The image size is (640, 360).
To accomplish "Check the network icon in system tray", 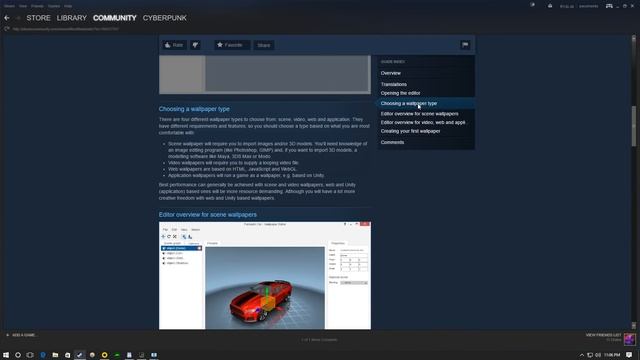I will (x=590, y=355).
